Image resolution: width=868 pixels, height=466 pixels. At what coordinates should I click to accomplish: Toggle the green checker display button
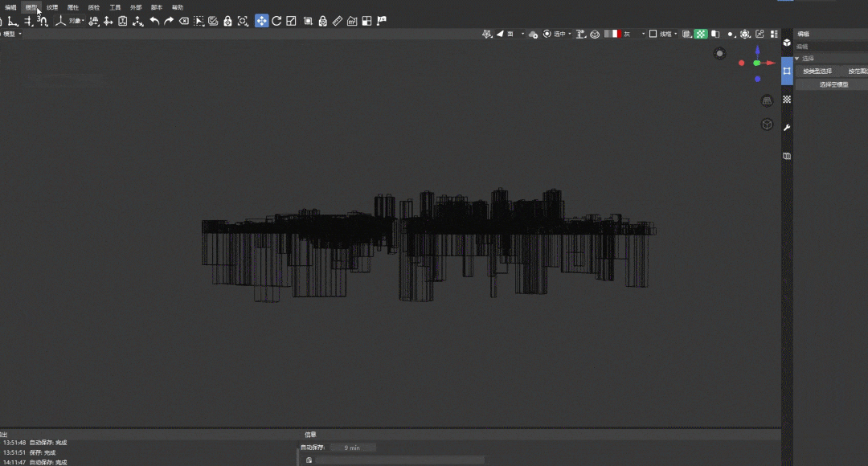click(x=701, y=35)
